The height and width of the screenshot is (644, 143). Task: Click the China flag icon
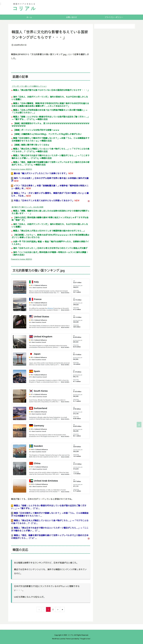tap(31, 463)
